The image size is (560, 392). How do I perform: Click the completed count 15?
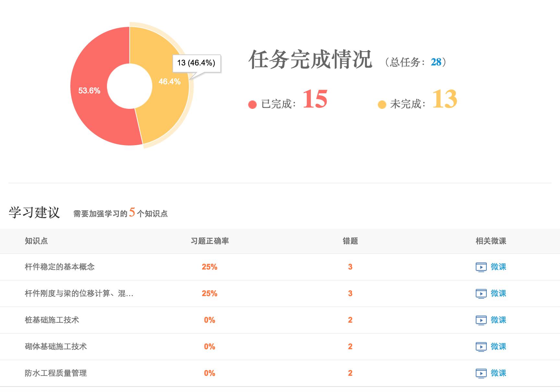click(x=315, y=99)
